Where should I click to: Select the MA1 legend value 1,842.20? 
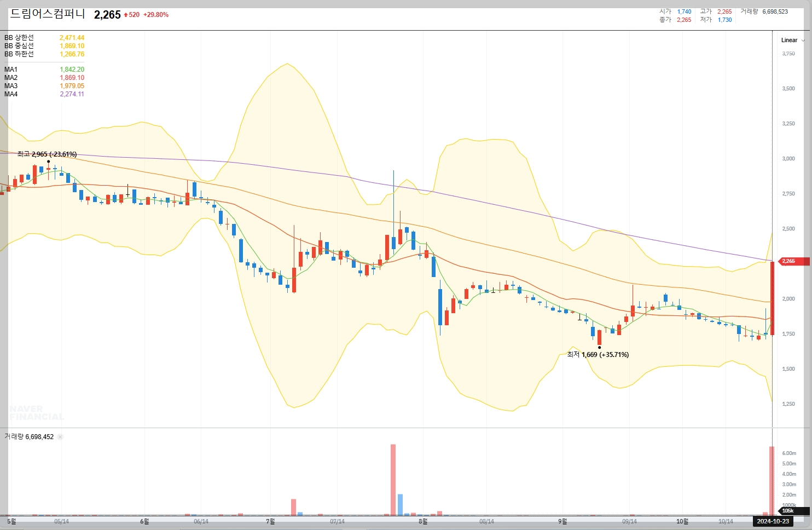[72, 70]
